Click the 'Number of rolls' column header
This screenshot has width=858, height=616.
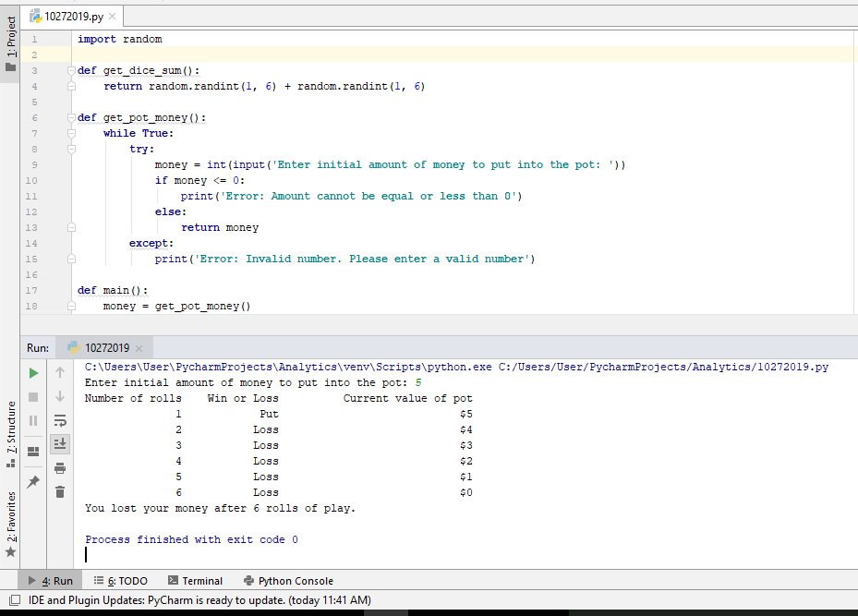click(x=133, y=398)
